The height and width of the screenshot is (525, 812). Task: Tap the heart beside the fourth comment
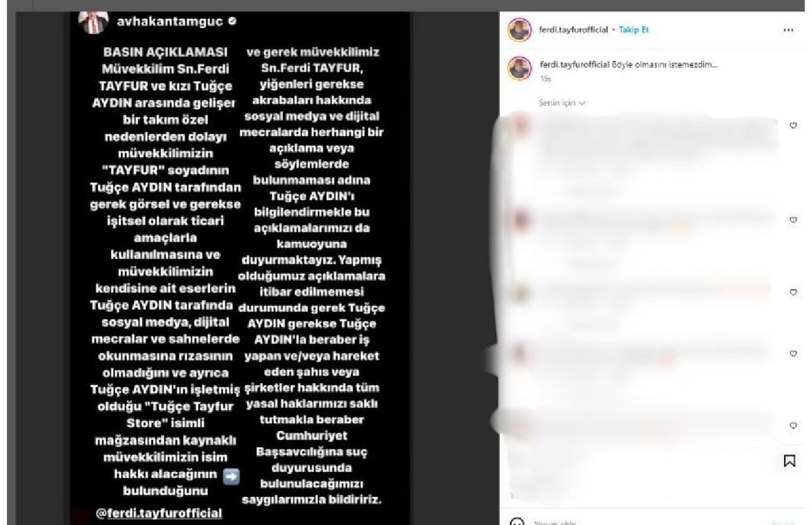click(793, 354)
